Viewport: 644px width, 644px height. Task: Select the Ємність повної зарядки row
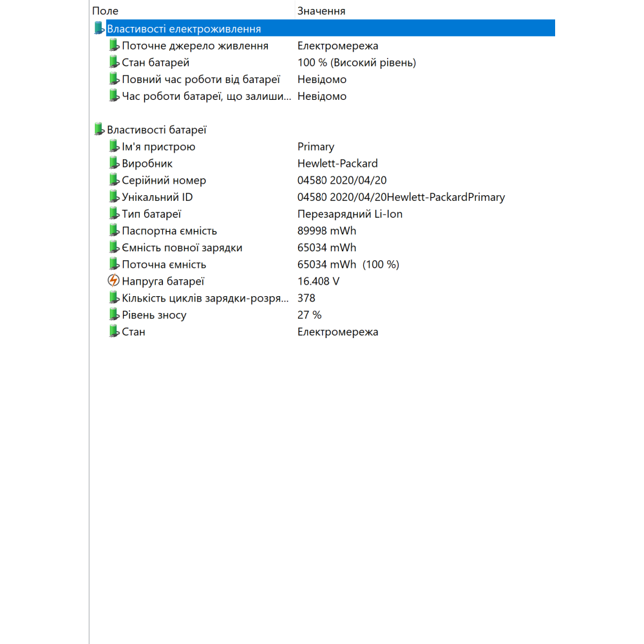[x=182, y=247]
